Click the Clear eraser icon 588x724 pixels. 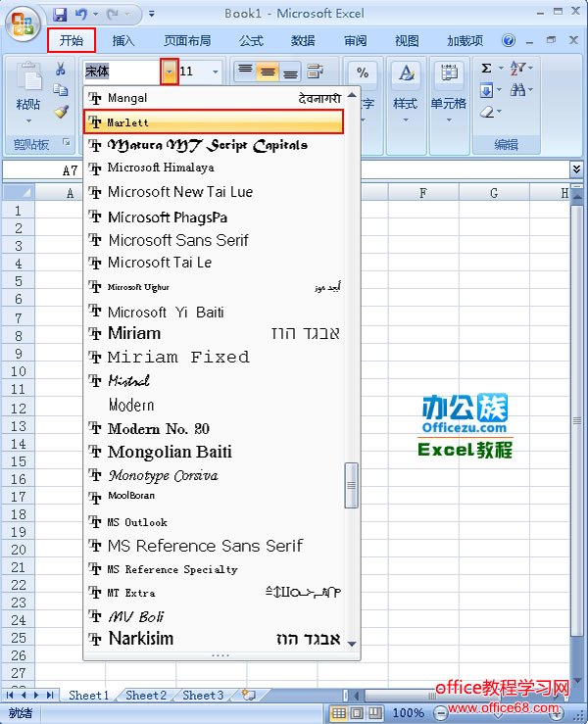[x=486, y=112]
